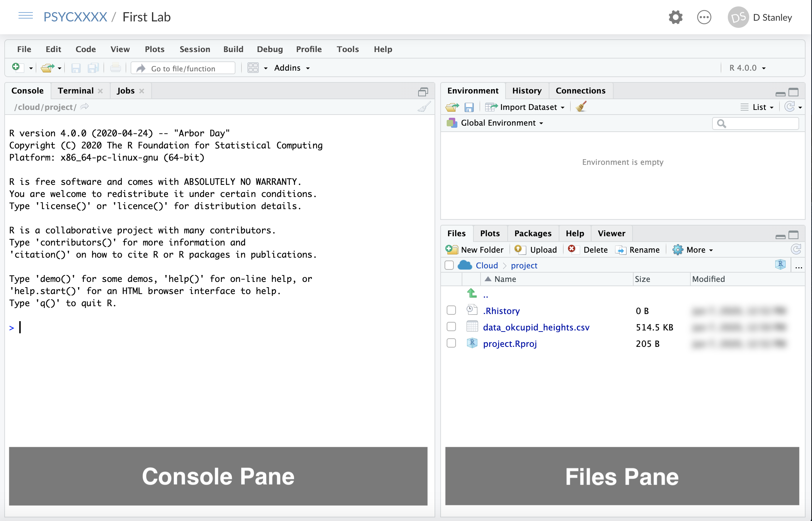Open the File menu
Image resolution: width=812 pixels, height=521 pixels.
24,49
